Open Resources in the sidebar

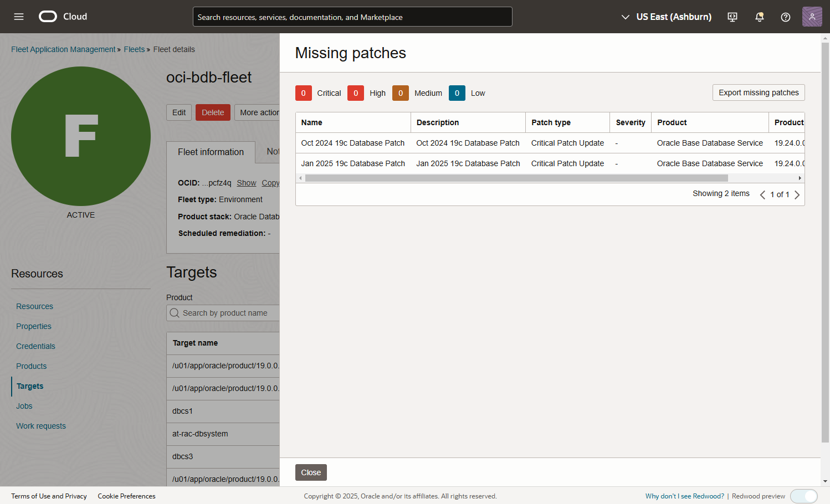pos(34,306)
